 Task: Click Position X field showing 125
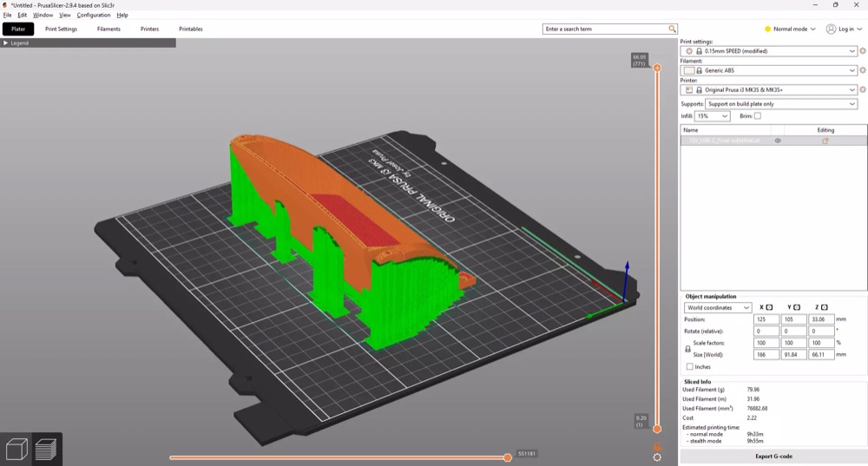coord(766,319)
